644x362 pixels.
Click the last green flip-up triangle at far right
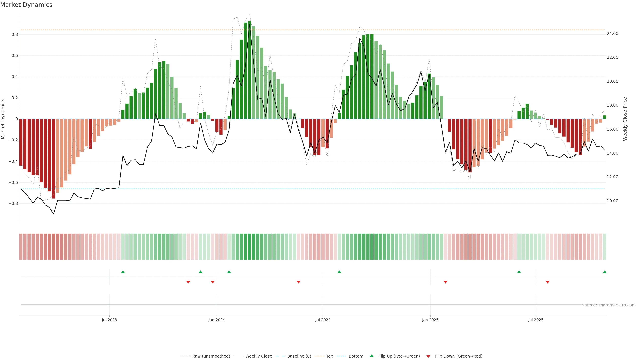[604, 272]
